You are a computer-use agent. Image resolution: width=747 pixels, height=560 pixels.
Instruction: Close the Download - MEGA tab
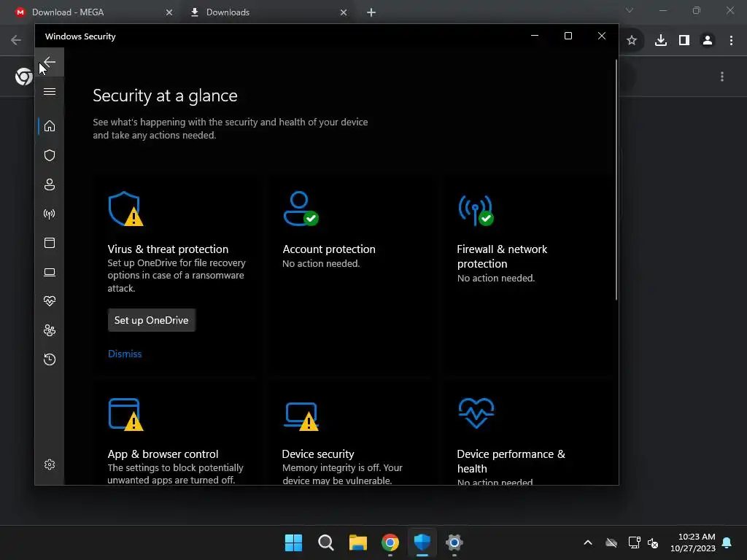click(169, 12)
